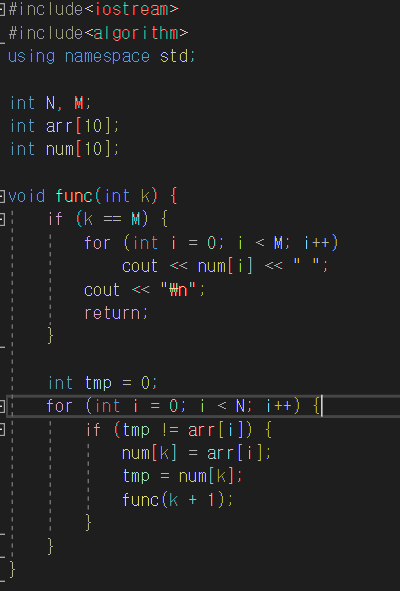The image size is (400, 591).
Task: Collapse the if (k == M) block
Action: click(2, 219)
